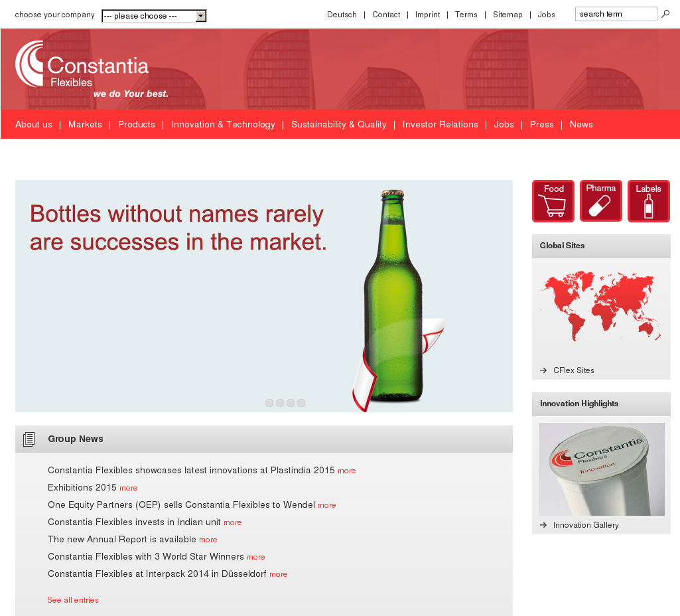Switch language to Deutsch
The height and width of the screenshot is (616, 680).
point(342,14)
